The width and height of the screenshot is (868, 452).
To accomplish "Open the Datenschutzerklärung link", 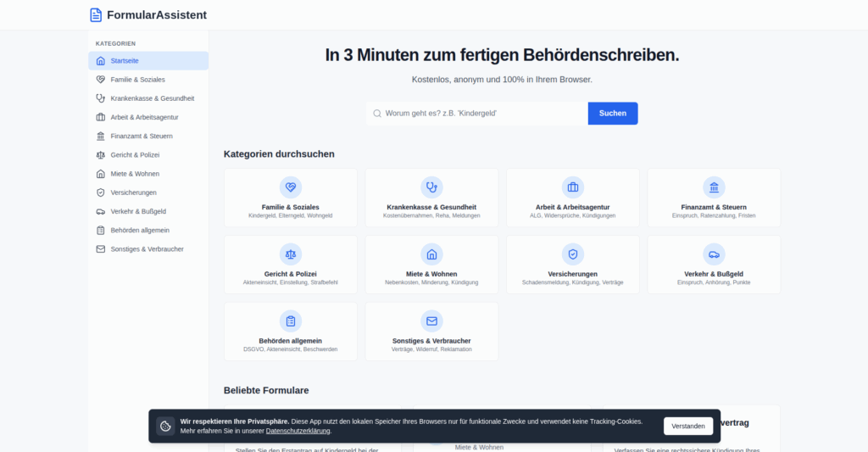I will click(x=298, y=431).
